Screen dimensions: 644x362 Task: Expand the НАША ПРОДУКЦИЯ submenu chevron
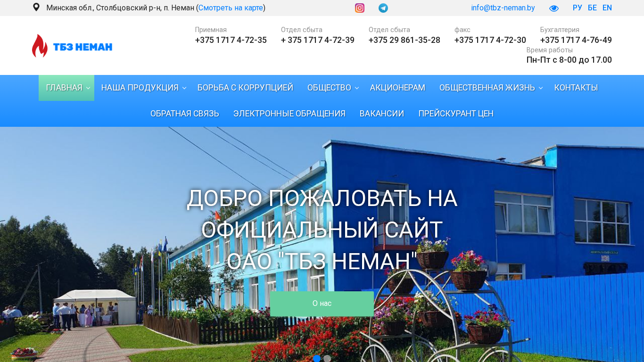pyautogui.click(x=184, y=88)
